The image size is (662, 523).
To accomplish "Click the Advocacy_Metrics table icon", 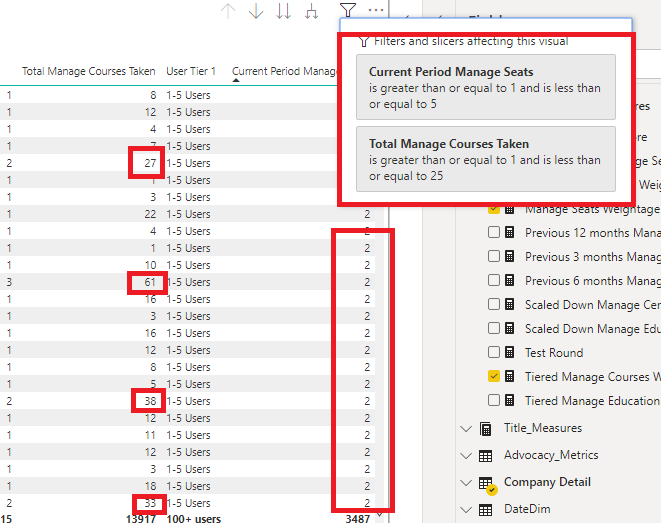I will (x=486, y=456).
